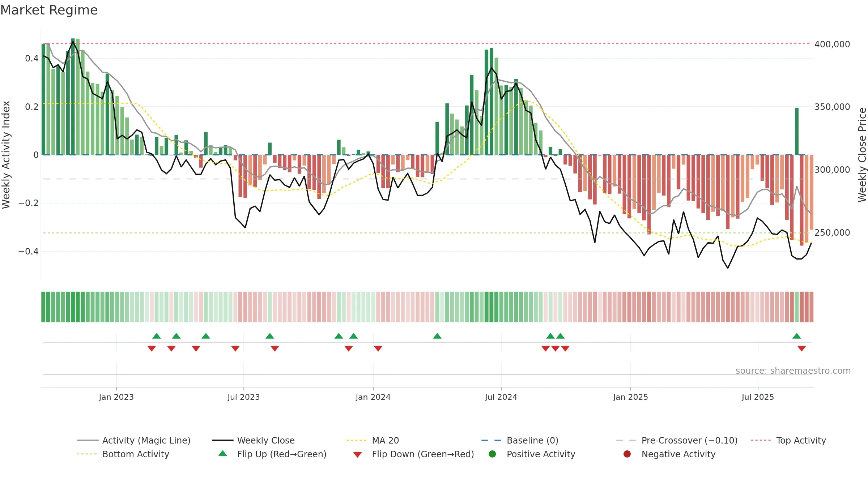868x488 pixels.
Task: Toggle the Bottom Activity legend entry
Action: (123, 454)
